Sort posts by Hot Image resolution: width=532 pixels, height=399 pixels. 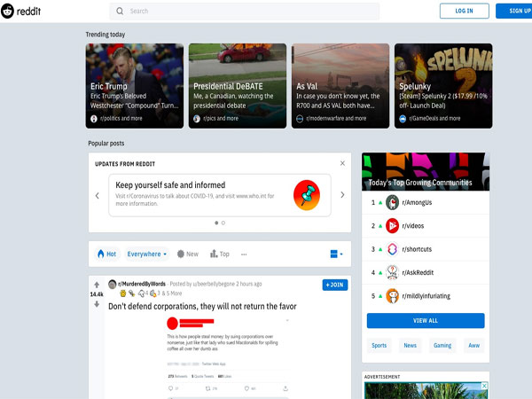106,254
